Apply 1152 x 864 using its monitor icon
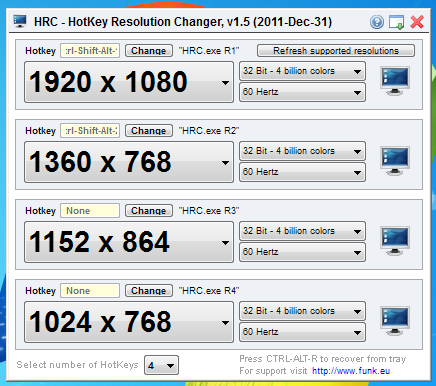This screenshot has height=386, width=436. tap(395, 241)
